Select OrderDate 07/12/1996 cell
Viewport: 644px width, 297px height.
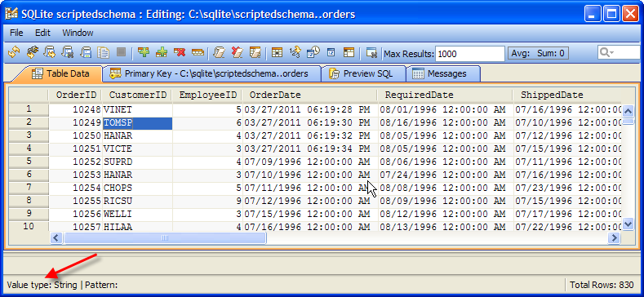coord(310,202)
